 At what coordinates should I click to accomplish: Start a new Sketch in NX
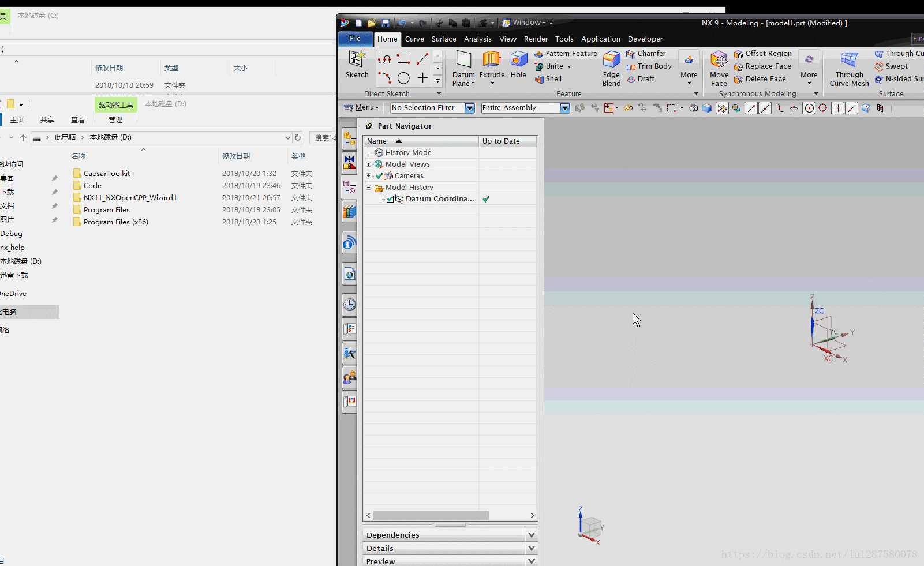(x=357, y=64)
